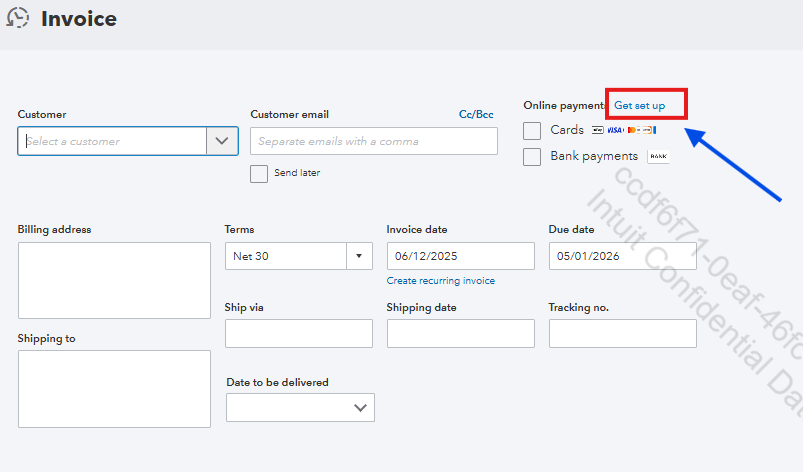Check the Send later box
Viewport: 803px width, 472px height.
pyautogui.click(x=259, y=173)
